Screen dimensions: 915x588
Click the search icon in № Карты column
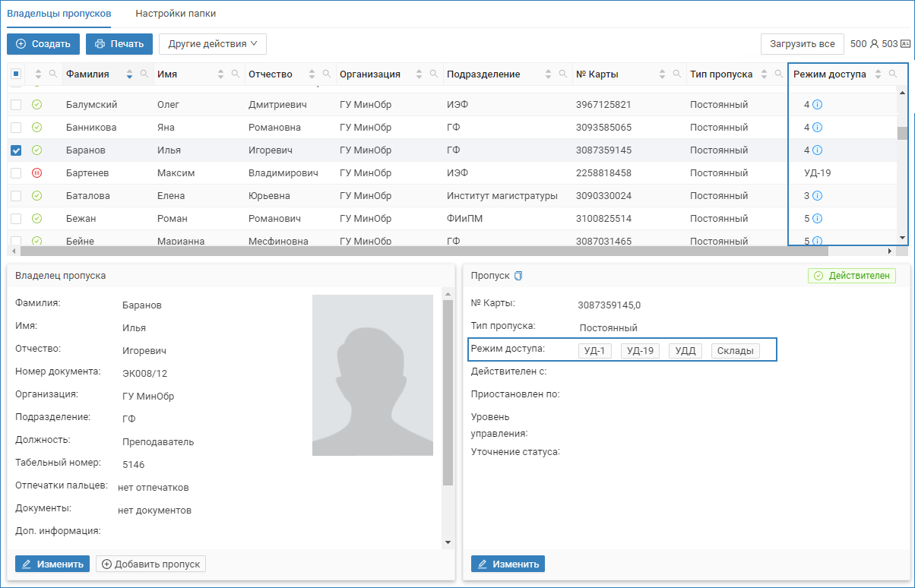676,74
